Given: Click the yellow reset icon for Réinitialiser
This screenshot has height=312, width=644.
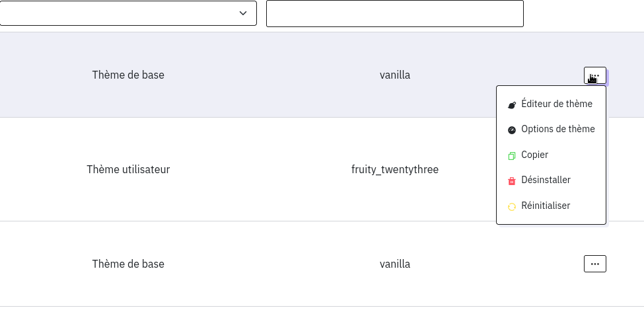Looking at the screenshot, I should (x=511, y=207).
